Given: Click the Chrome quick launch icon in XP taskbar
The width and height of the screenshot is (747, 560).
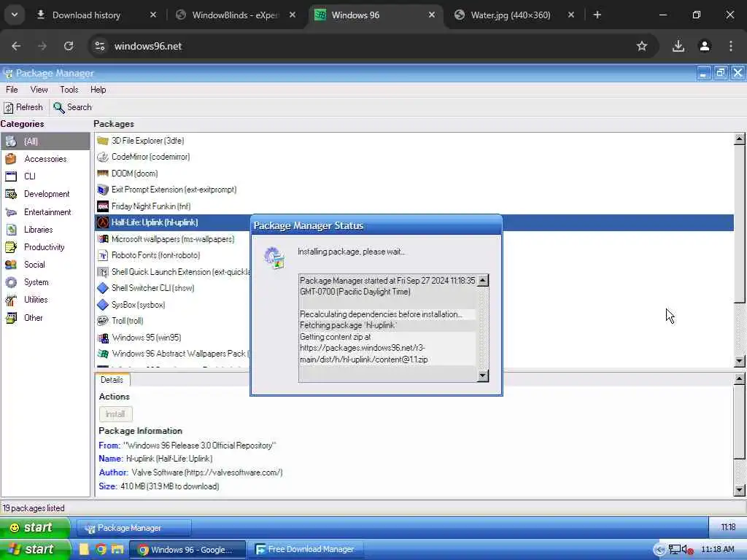Looking at the screenshot, I should click(101, 550).
